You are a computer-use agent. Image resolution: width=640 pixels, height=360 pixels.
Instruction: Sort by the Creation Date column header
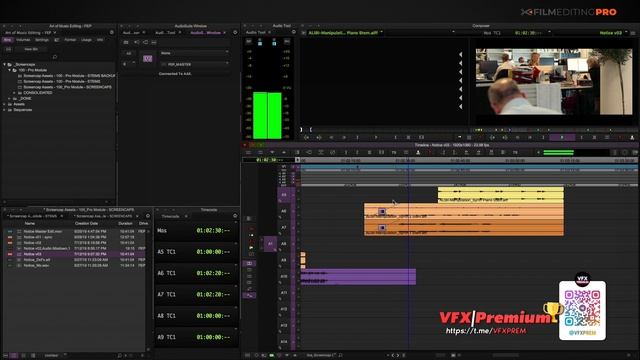pyautogui.click(x=86, y=223)
